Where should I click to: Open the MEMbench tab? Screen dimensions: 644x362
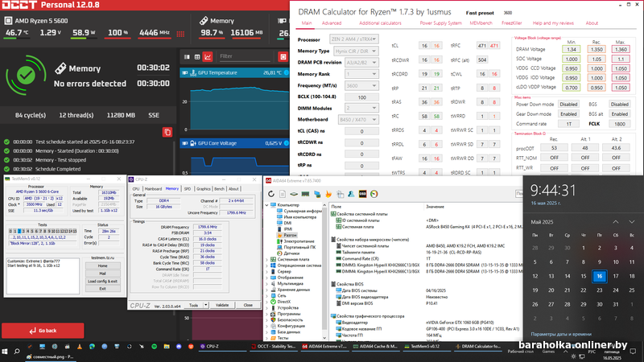click(481, 23)
